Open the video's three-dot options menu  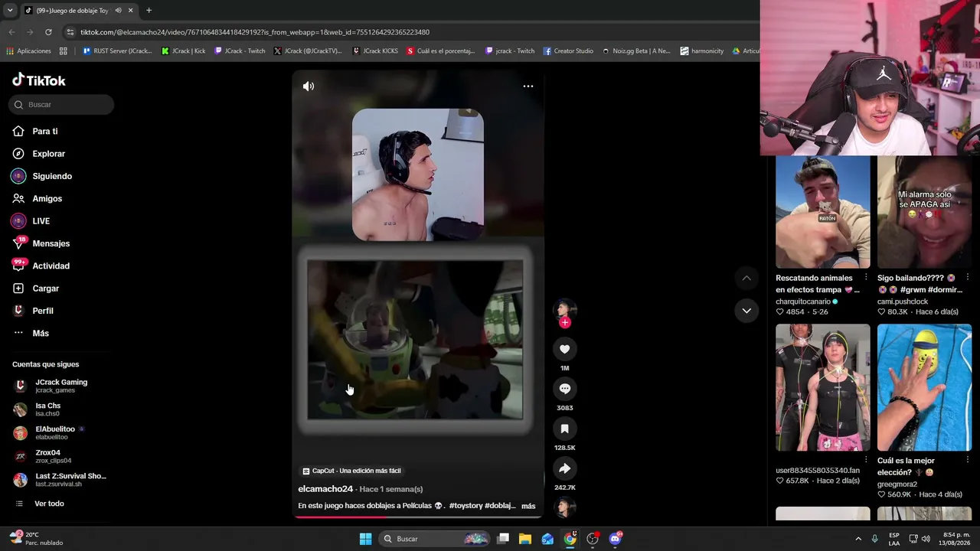[528, 86]
